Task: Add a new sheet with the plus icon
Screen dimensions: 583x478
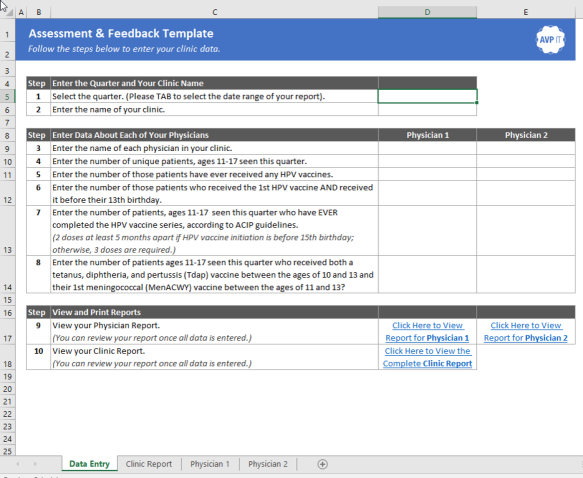Action: point(322,464)
